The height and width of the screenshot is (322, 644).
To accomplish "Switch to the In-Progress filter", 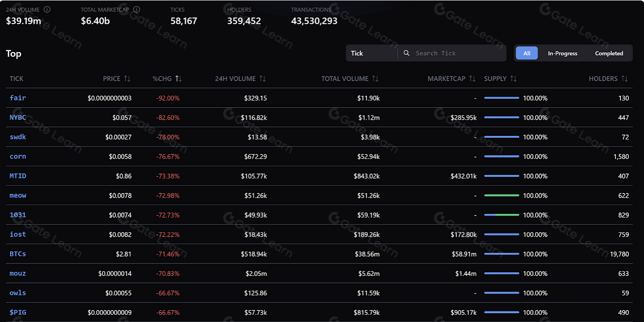I will [562, 53].
